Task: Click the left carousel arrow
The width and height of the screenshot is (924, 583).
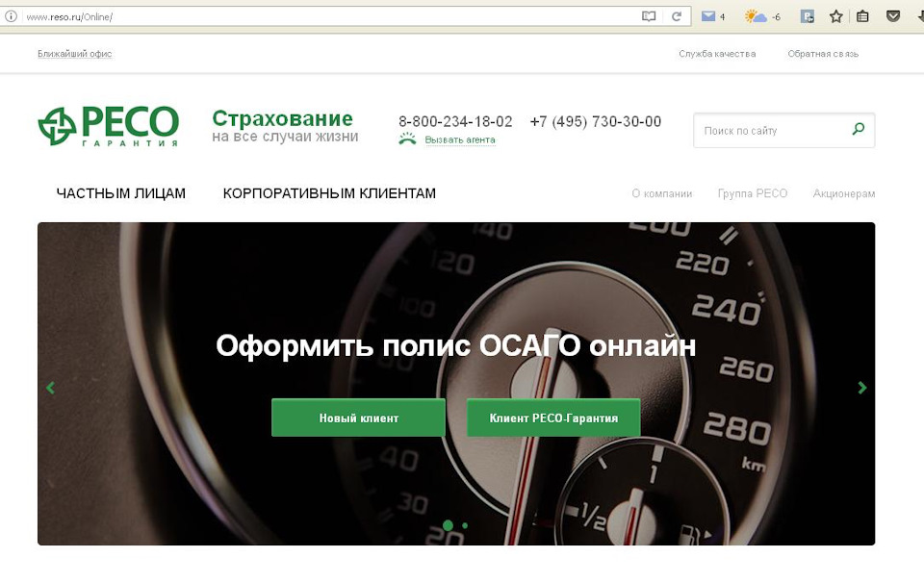Action: pos(49,388)
